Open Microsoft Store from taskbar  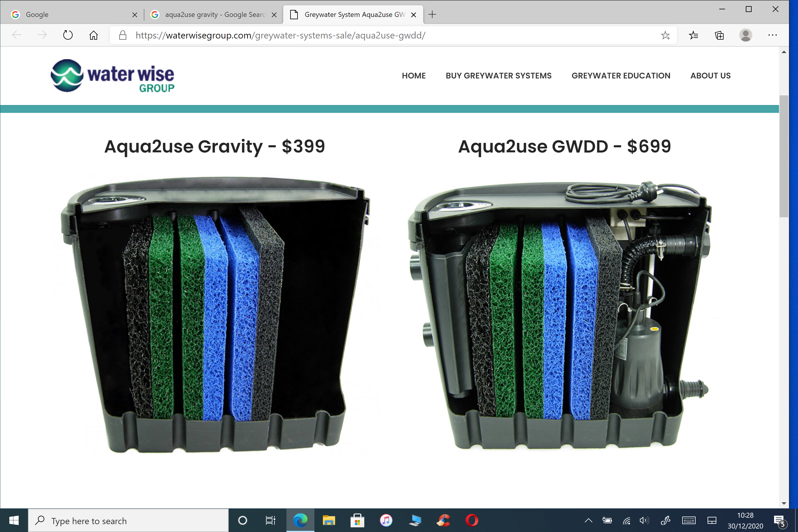357,520
